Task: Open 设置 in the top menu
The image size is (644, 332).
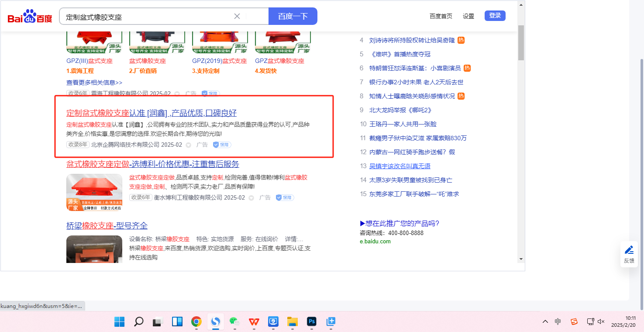Action: tap(468, 16)
